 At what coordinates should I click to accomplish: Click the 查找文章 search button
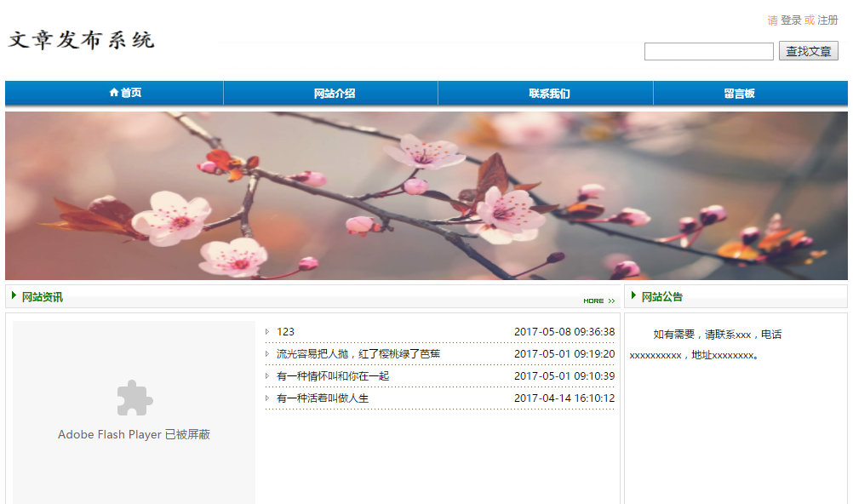[x=809, y=51]
